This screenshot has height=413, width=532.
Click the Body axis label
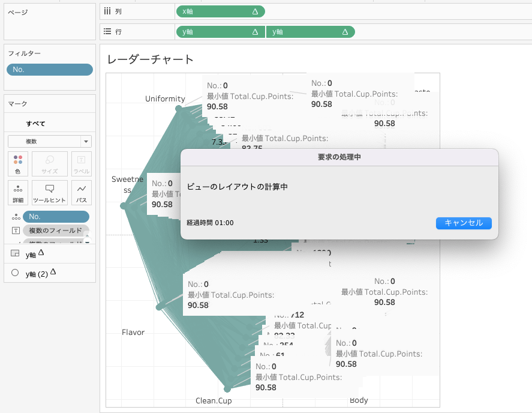tap(359, 400)
